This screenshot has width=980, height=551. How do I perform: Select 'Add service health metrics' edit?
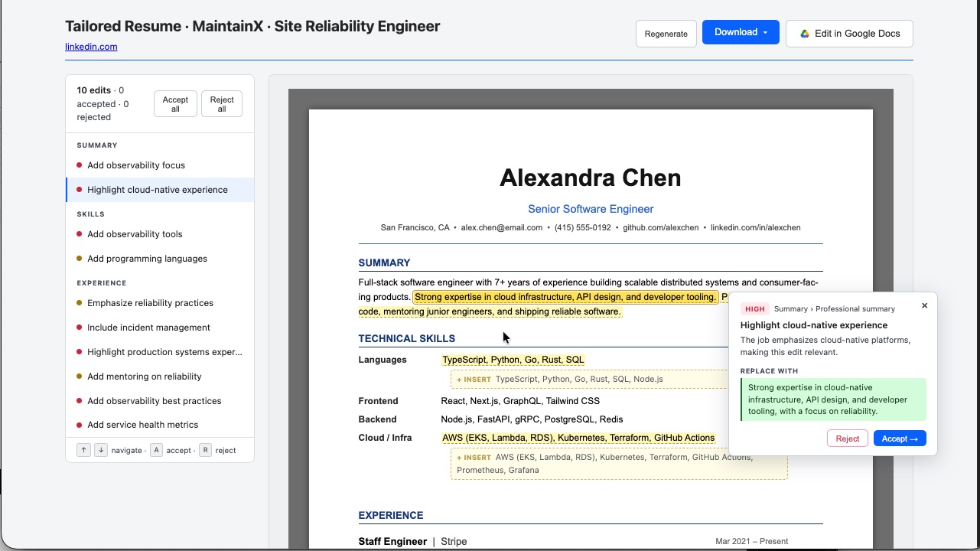(x=160, y=425)
